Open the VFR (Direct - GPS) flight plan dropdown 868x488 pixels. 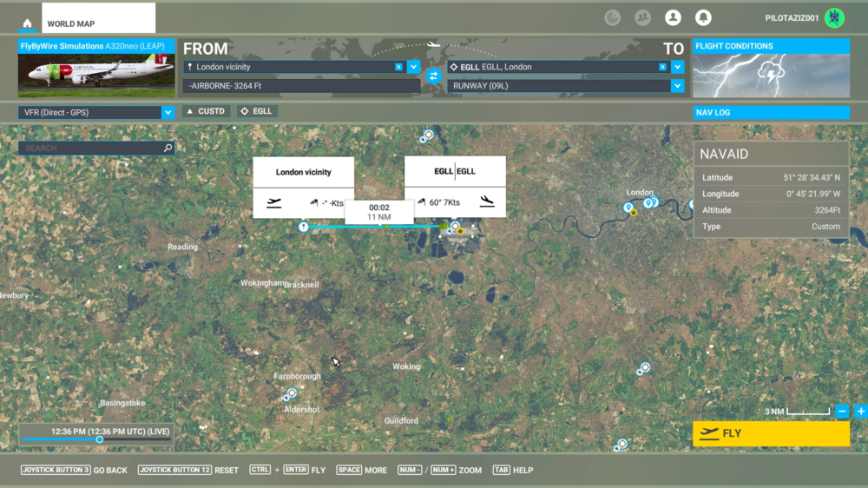pos(168,112)
